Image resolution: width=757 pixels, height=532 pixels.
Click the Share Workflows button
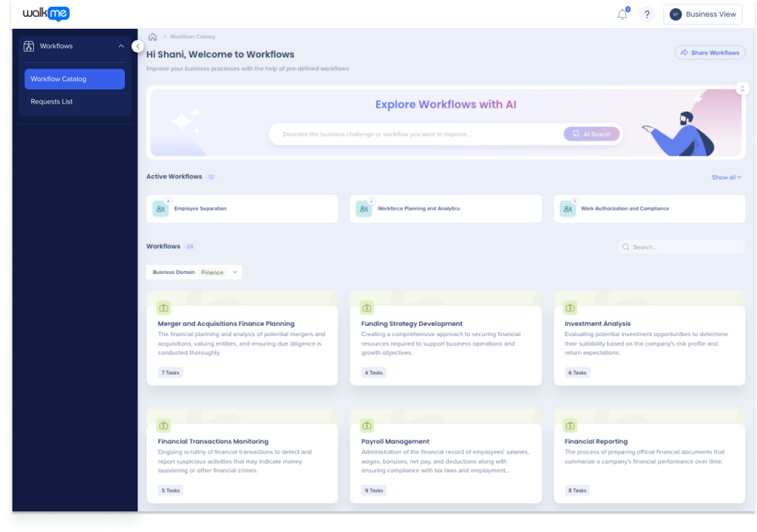[x=710, y=53]
